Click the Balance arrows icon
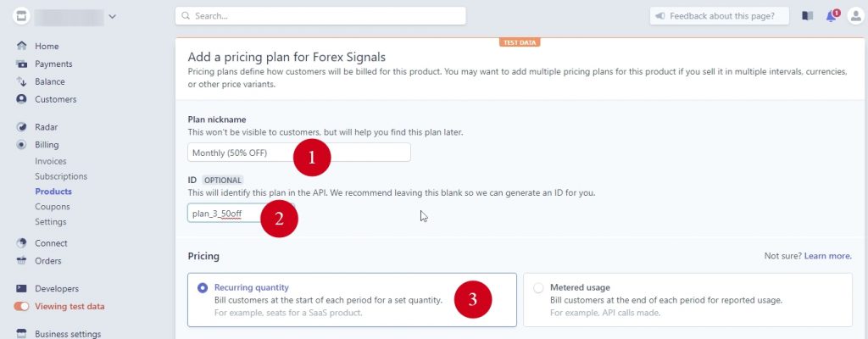This screenshot has height=339, width=868. coord(21,81)
